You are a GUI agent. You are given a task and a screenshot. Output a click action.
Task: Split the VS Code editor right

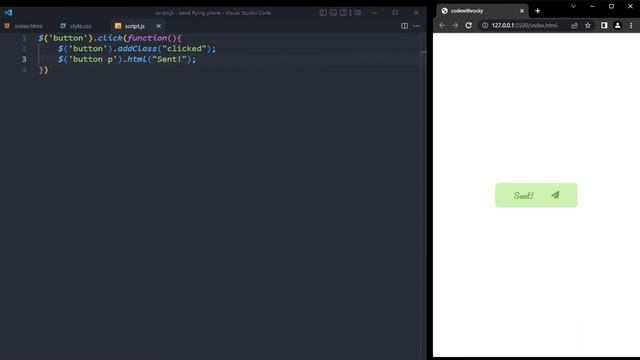[404, 26]
